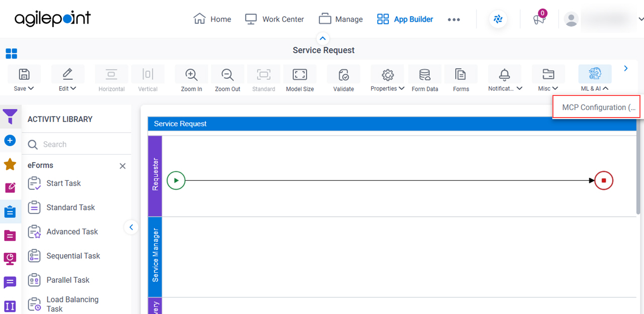Click the ACTIVITY LIBRARY heading
This screenshot has width=644, height=314.
tap(60, 119)
